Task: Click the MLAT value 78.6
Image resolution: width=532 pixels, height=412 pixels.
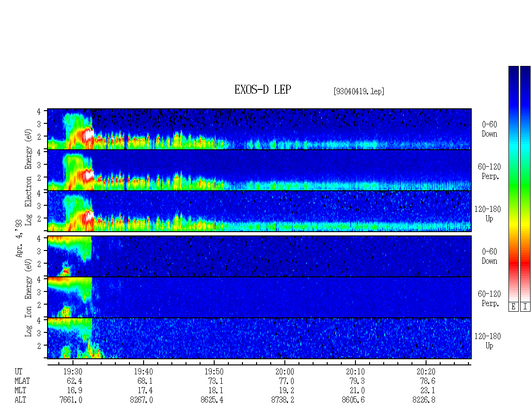Action: coord(427,381)
